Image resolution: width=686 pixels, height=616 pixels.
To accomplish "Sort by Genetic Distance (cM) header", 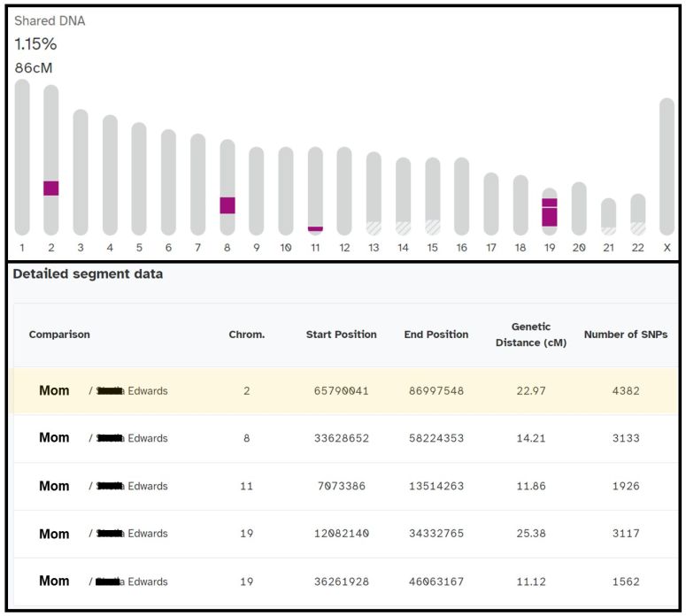I will click(x=530, y=335).
